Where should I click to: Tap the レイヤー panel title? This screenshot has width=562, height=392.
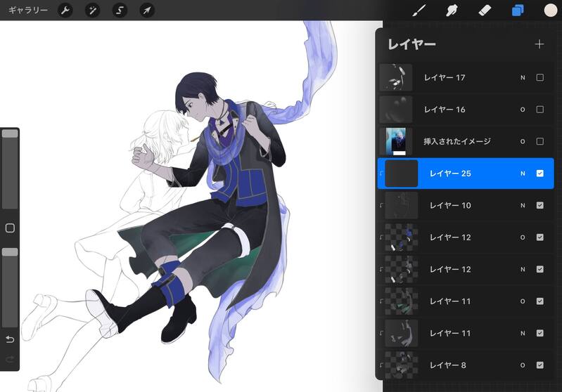(x=411, y=44)
